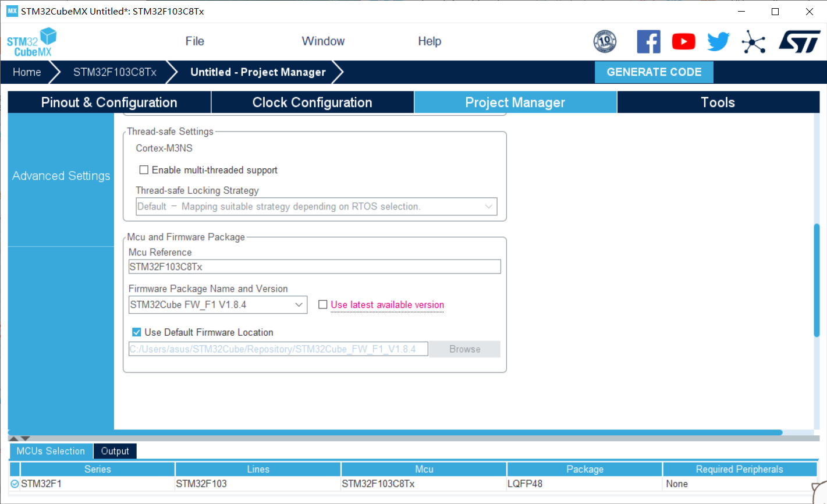Open Thread-safe Locking Strategy dropdown

pyautogui.click(x=317, y=207)
